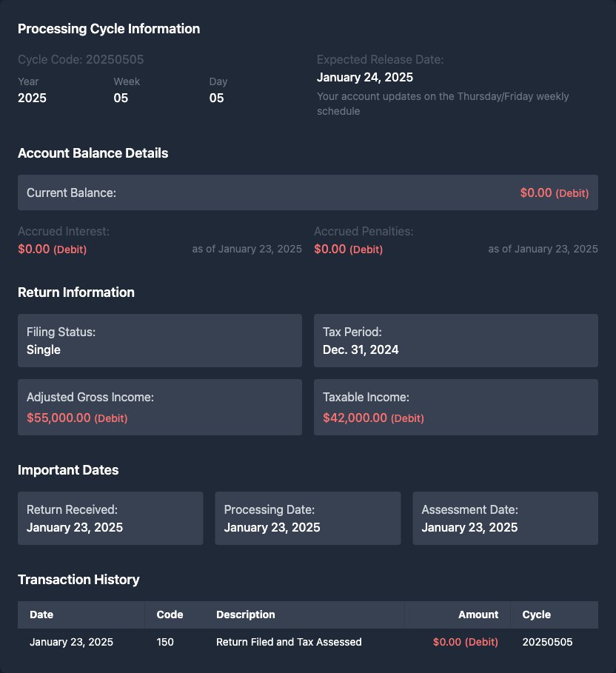This screenshot has width=616, height=673.
Task: Click the Week label in cycle info
Action: (x=127, y=81)
